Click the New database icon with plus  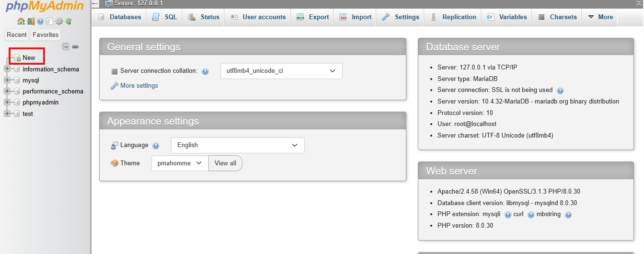tap(17, 58)
